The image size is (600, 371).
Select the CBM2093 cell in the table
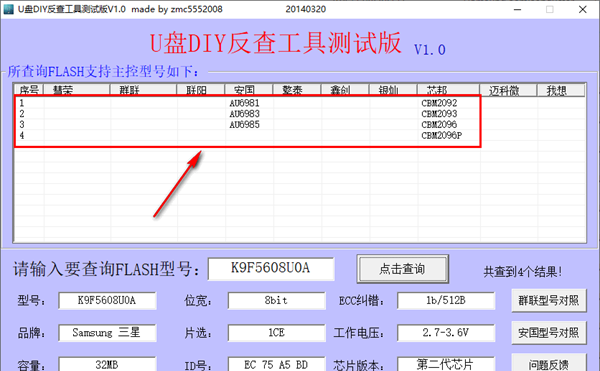tap(439, 114)
